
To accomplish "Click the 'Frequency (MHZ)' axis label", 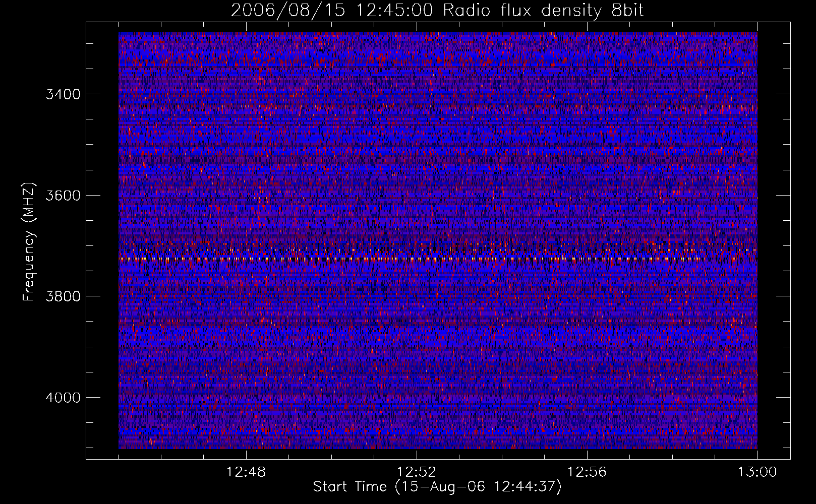I will pos(29,242).
